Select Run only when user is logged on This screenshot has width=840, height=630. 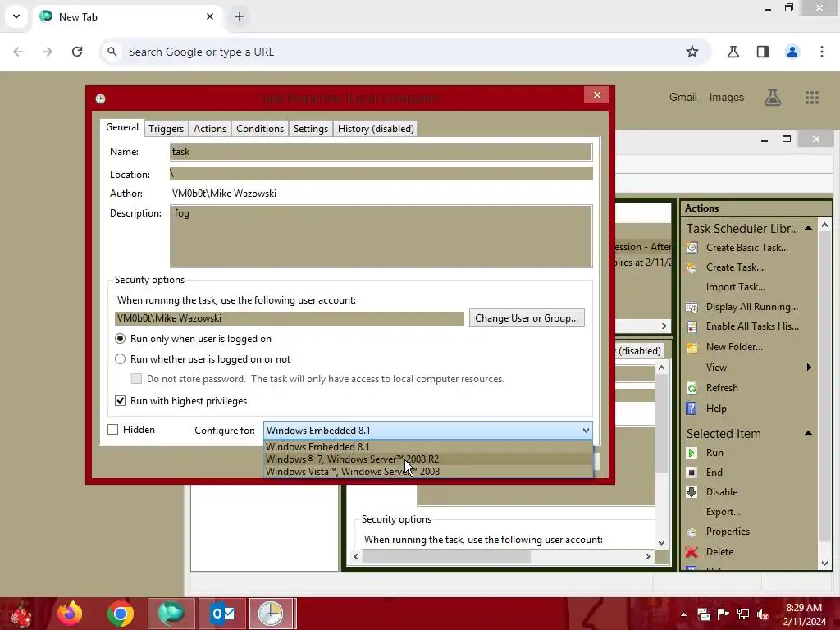click(121, 339)
